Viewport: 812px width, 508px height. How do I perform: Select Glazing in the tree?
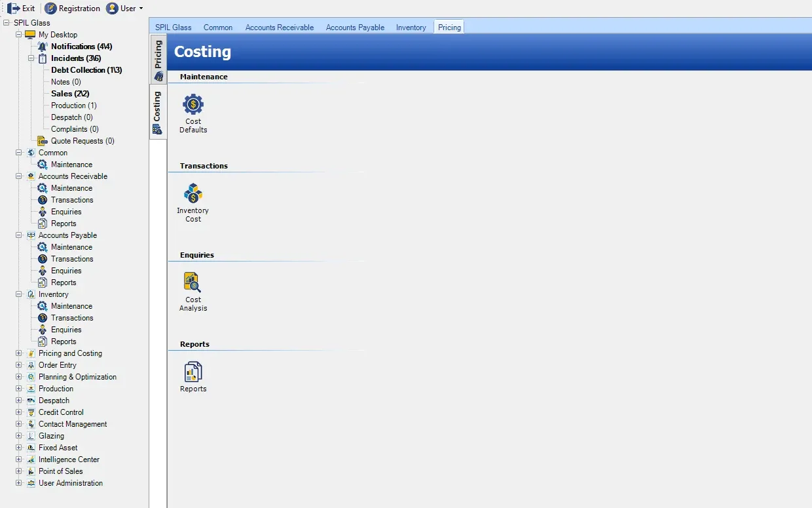click(x=51, y=436)
